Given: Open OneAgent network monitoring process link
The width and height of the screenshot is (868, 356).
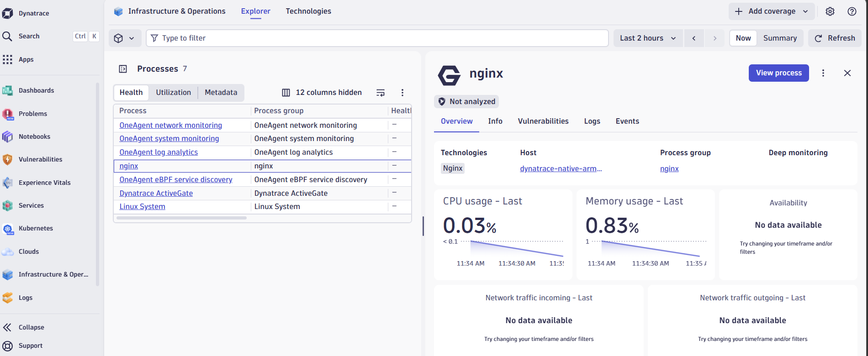Looking at the screenshot, I should [x=171, y=125].
